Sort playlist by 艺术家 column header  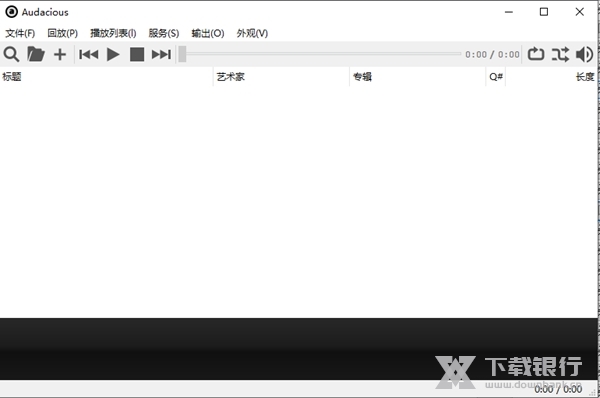tap(281, 77)
